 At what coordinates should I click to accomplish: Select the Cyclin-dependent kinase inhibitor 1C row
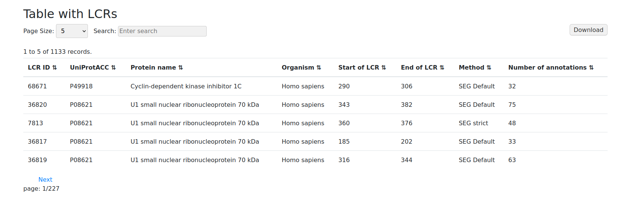click(x=186, y=87)
